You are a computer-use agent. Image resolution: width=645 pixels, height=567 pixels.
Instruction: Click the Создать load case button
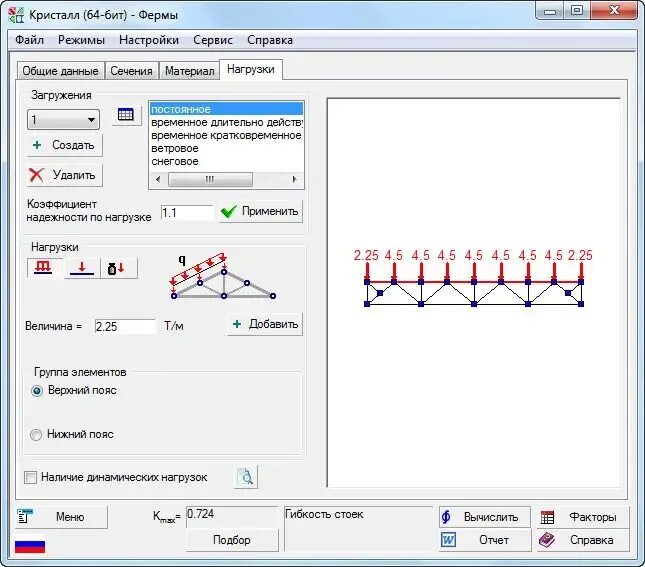(65, 145)
